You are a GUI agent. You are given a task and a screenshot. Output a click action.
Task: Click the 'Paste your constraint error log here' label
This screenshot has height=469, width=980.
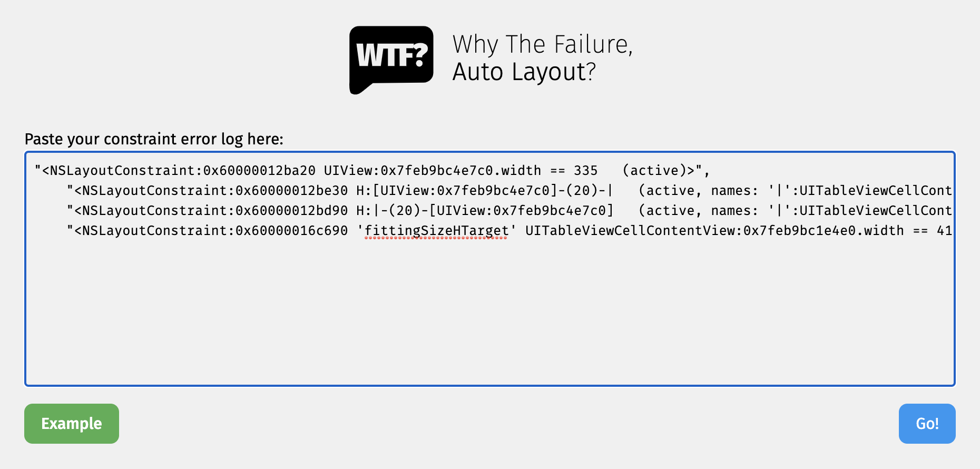(x=154, y=139)
